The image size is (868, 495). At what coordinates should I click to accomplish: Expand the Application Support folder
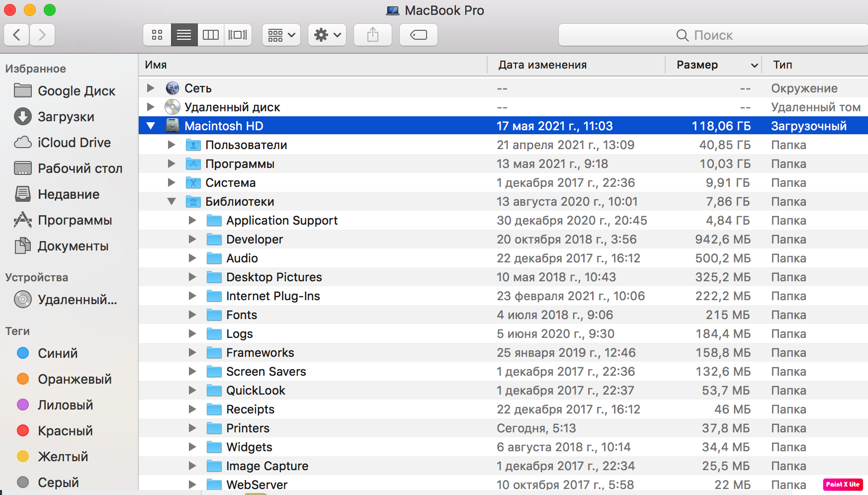[x=192, y=220]
